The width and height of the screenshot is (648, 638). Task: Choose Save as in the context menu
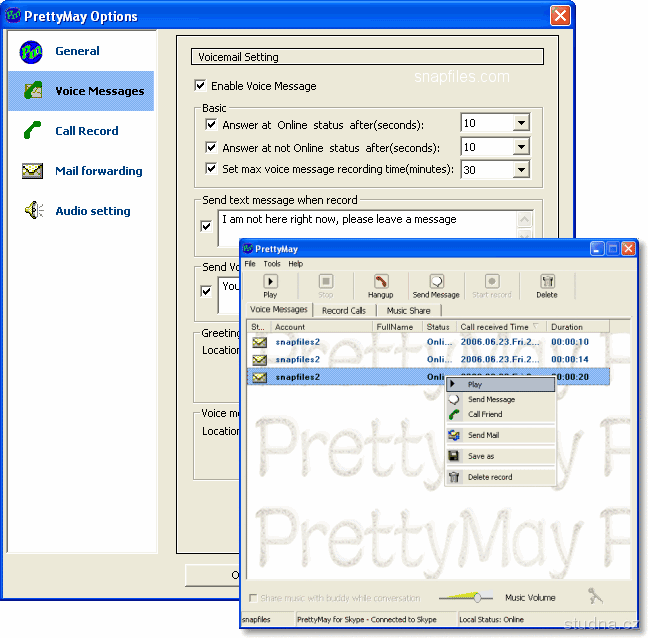(x=500, y=456)
